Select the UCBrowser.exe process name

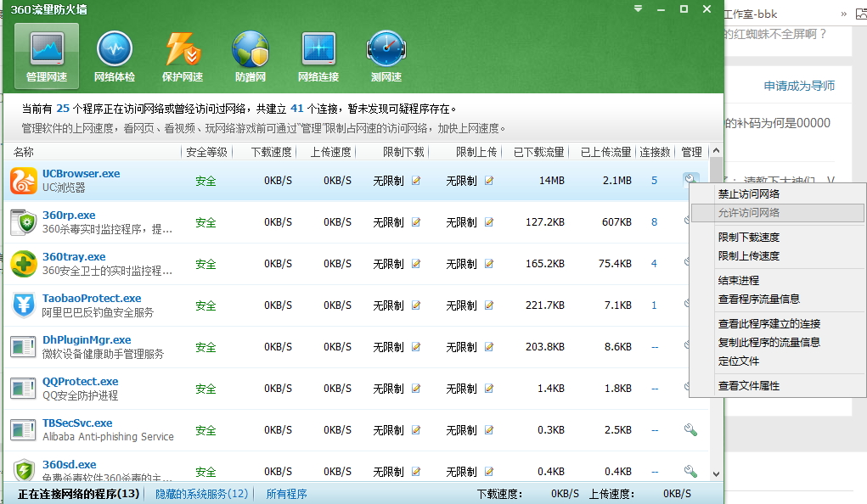pyautogui.click(x=82, y=174)
